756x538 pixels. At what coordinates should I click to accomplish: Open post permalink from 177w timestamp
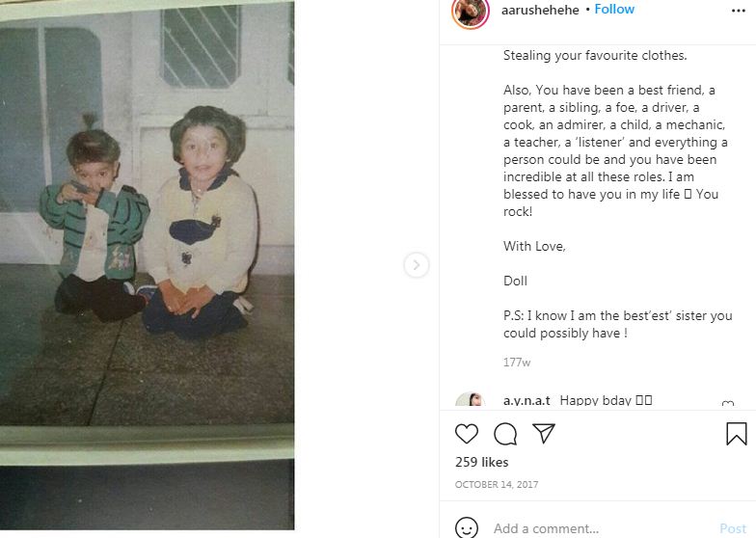tap(517, 363)
